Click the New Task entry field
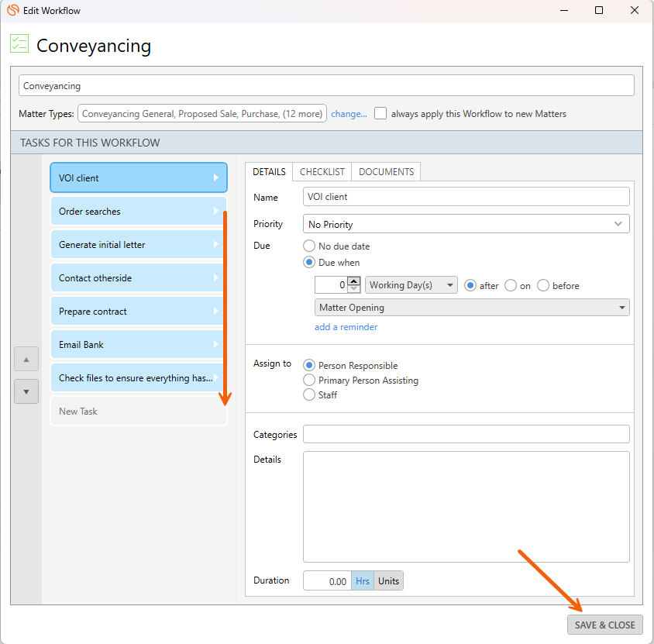This screenshot has height=644, width=654. coord(138,412)
